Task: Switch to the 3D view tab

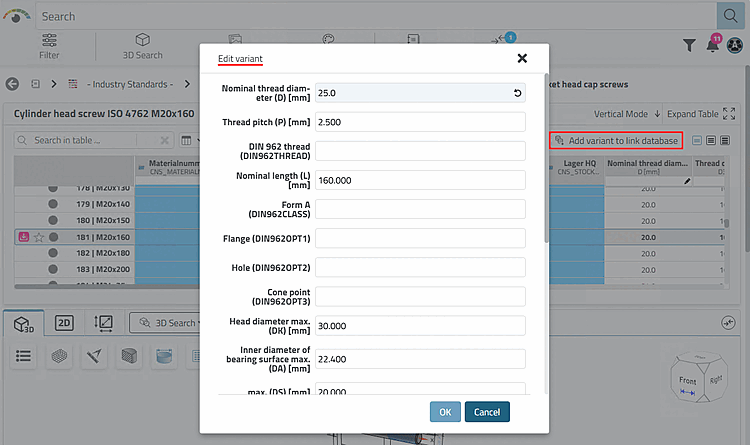Action: [x=24, y=324]
